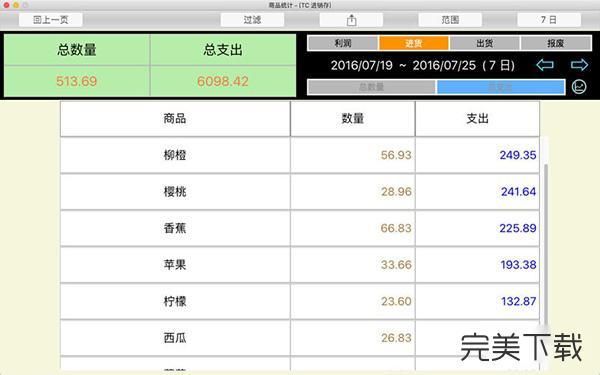The height and width of the screenshot is (375, 600).
Task: Switch to the 出货 tab
Action: point(484,43)
